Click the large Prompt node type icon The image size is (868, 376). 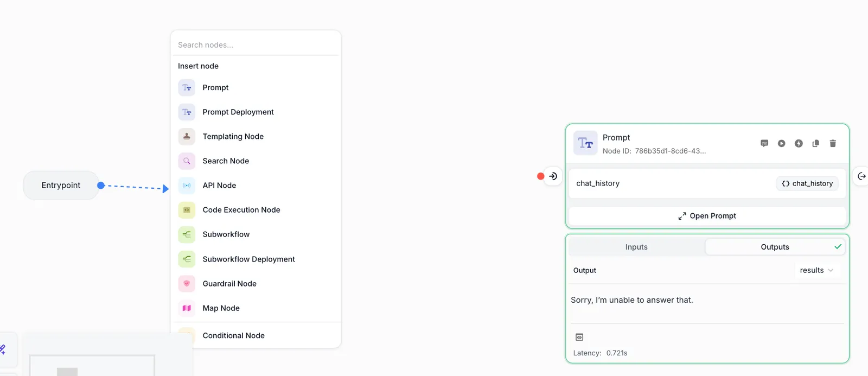click(x=585, y=143)
